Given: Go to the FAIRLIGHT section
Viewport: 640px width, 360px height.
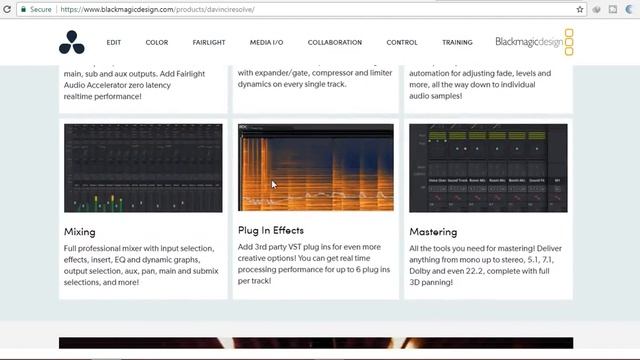Looking at the screenshot, I should coord(209,42).
